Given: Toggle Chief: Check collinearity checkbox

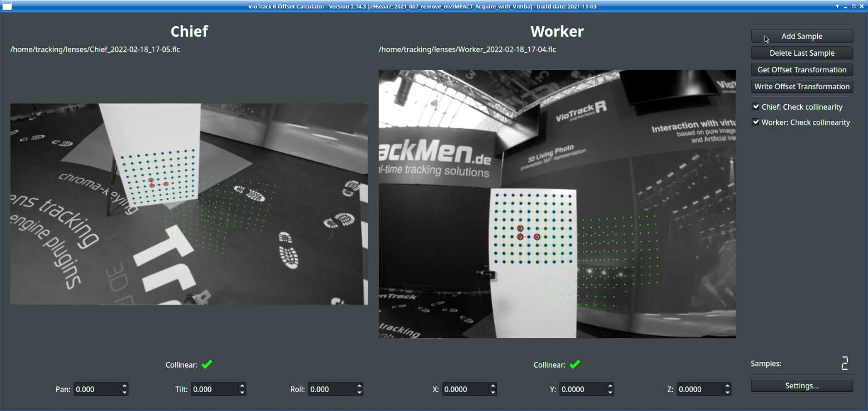Looking at the screenshot, I should coord(756,107).
